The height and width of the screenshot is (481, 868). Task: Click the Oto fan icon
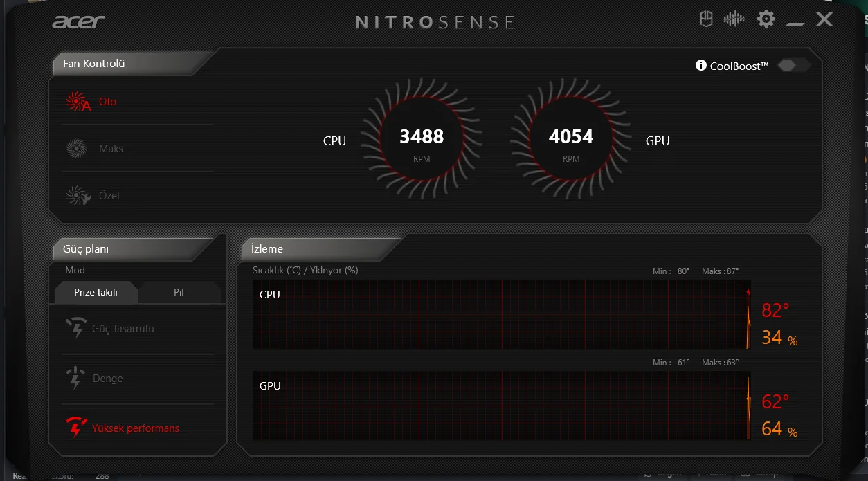pos(78,102)
